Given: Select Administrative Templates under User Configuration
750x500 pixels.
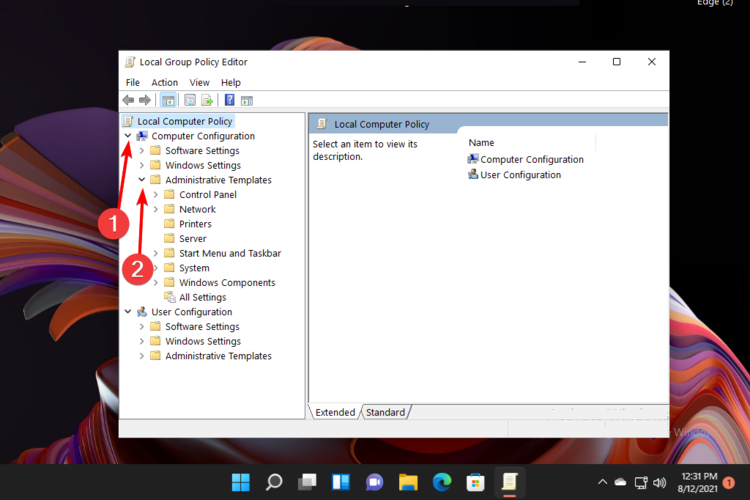Looking at the screenshot, I should tap(218, 356).
